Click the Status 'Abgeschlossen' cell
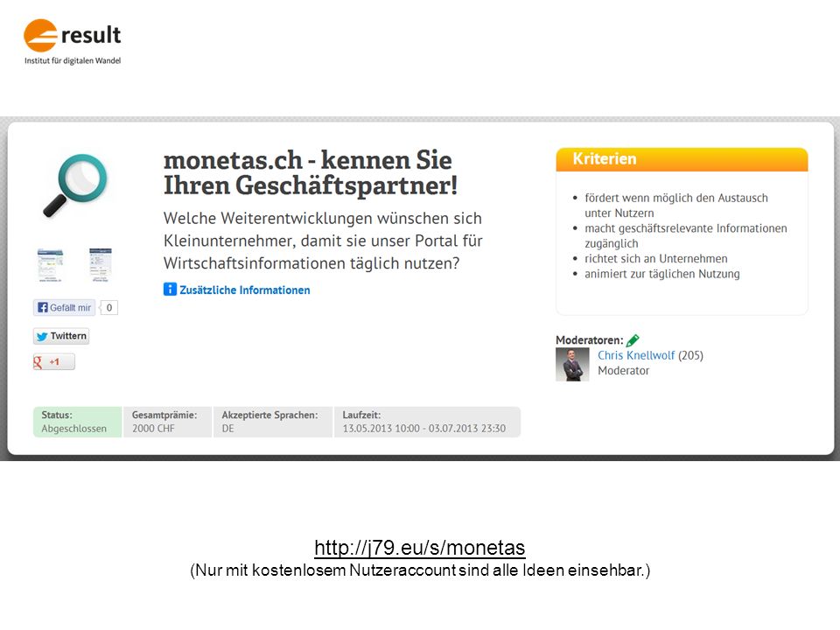 tap(78, 422)
